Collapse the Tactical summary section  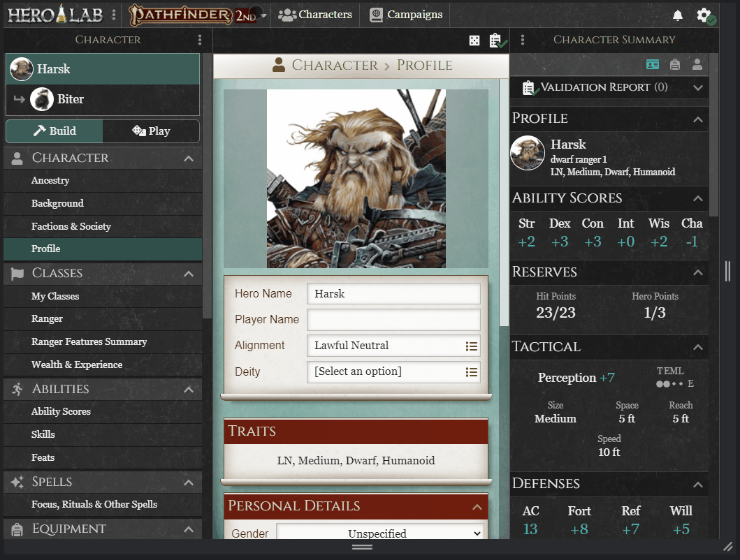pos(698,347)
